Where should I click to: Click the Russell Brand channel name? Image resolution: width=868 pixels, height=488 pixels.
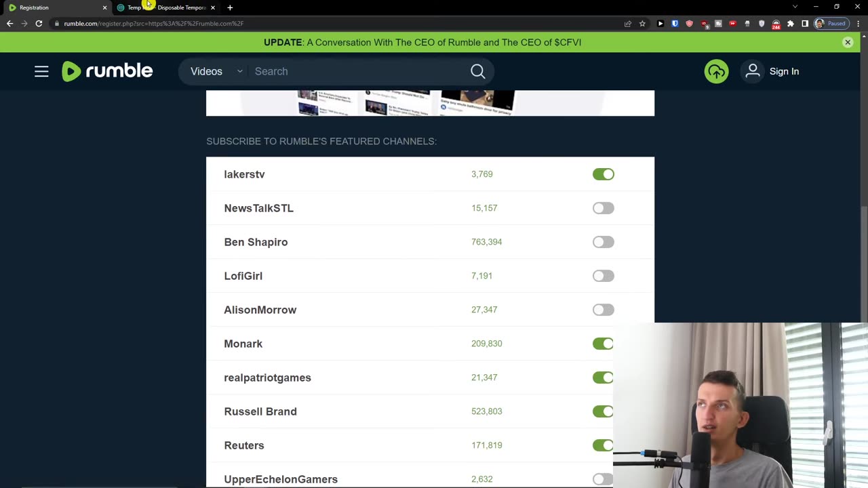(x=260, y=411)
